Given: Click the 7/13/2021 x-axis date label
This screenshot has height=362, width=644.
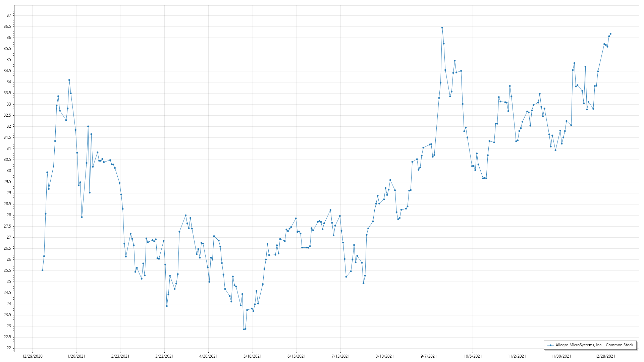Looking at the screenshot, I should (340, 356).
